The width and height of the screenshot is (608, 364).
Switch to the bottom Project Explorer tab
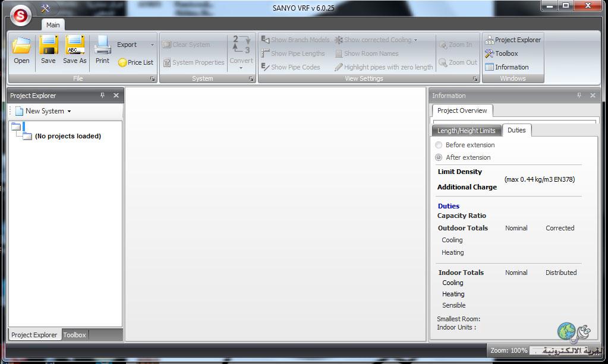34,335
